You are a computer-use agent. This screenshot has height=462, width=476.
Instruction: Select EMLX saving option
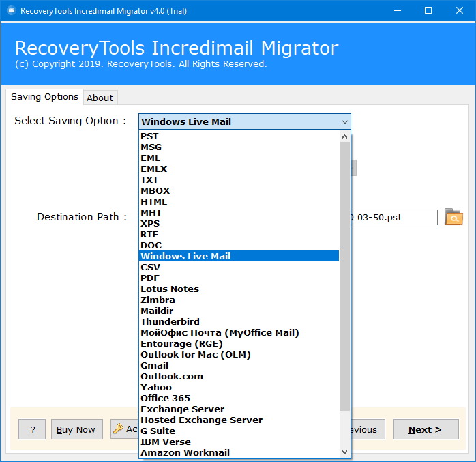tap(239, 169)
